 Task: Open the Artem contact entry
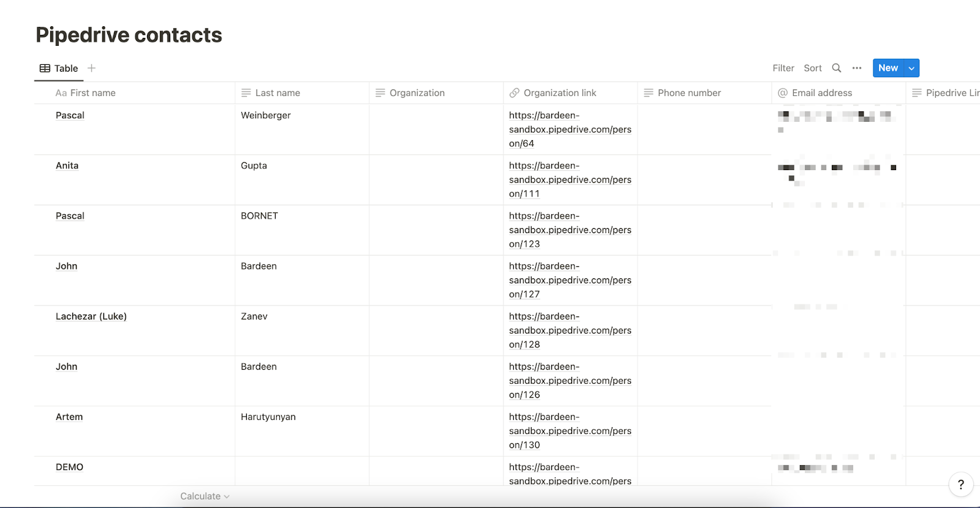pos(69,417)
